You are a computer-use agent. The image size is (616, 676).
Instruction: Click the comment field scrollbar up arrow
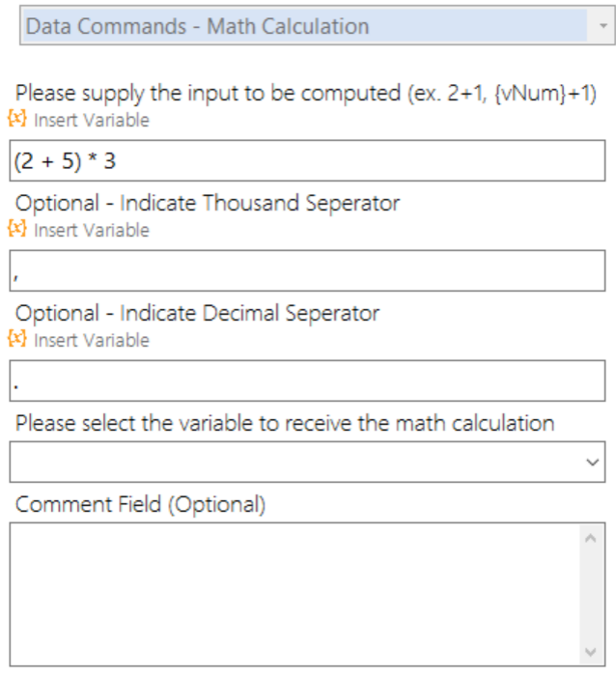(x=591, y=538)
